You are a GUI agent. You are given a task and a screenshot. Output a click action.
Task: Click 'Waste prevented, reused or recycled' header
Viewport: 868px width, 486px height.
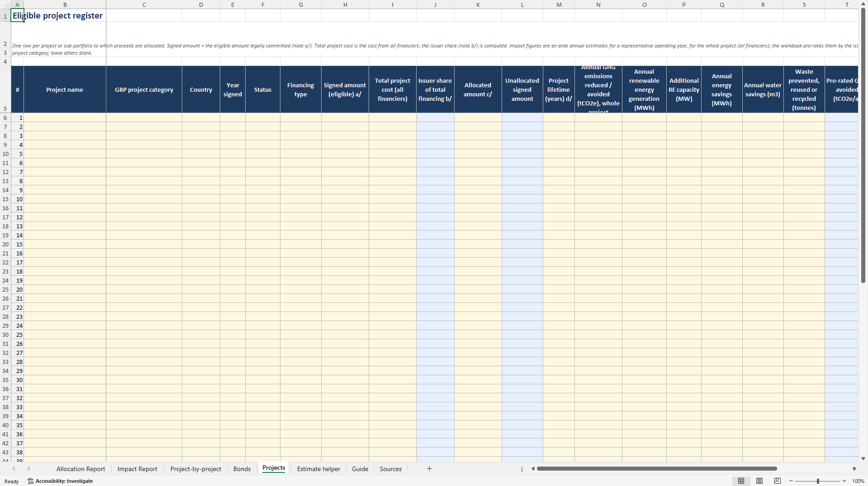coord(804,90)
